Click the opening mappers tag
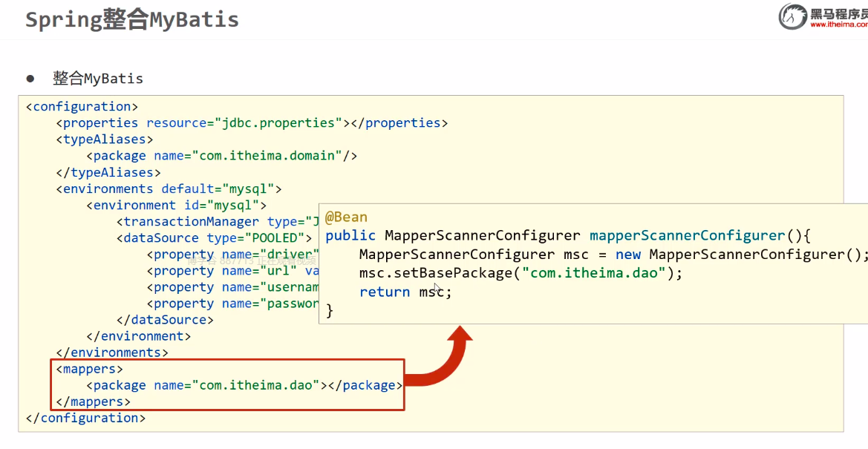Screen dimensions: 868x449 click(x=89, y=369)
